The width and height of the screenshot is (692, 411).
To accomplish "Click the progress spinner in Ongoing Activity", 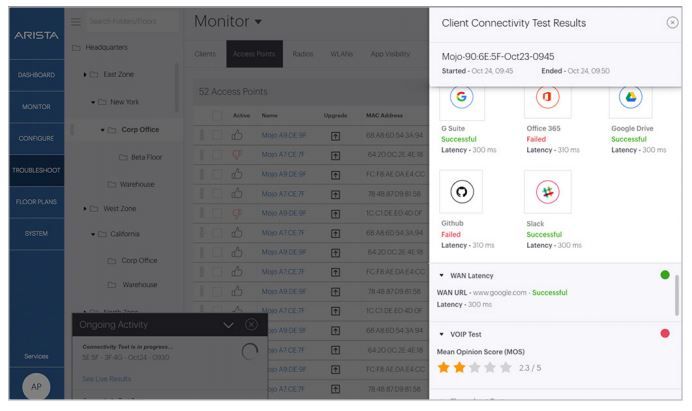I will 250,352.
